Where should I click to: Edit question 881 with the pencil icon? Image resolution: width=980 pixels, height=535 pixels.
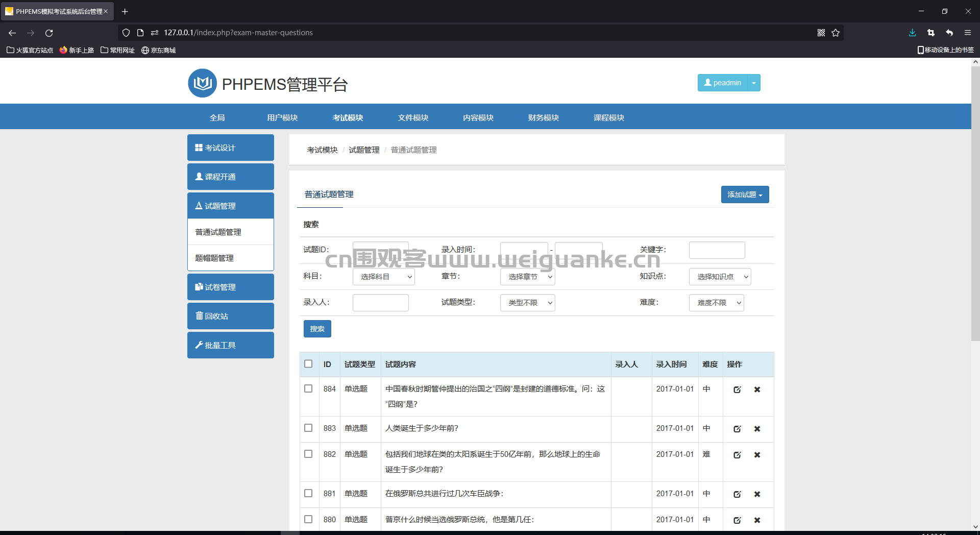tap(737, 494)
